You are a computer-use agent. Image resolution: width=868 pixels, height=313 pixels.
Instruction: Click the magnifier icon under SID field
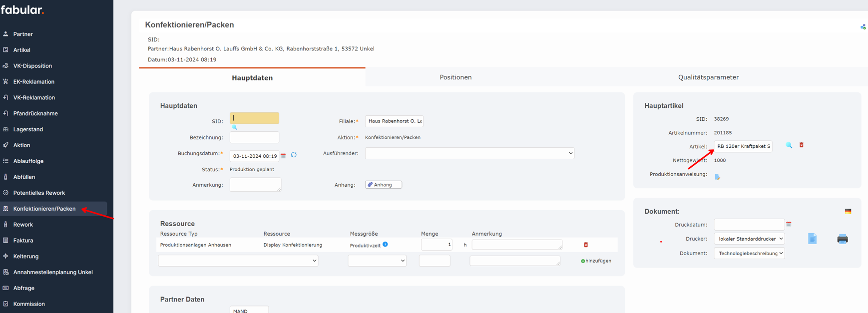pyautogui.click(x=234, y=128)
